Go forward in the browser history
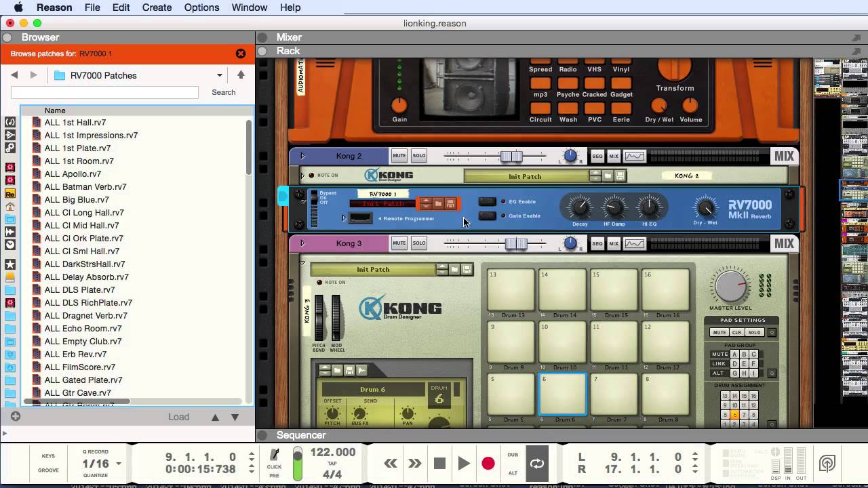 33,75
